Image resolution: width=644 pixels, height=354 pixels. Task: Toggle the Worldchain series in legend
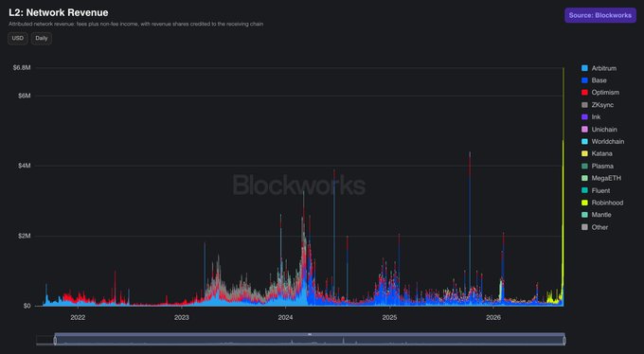tap(602, 141)
